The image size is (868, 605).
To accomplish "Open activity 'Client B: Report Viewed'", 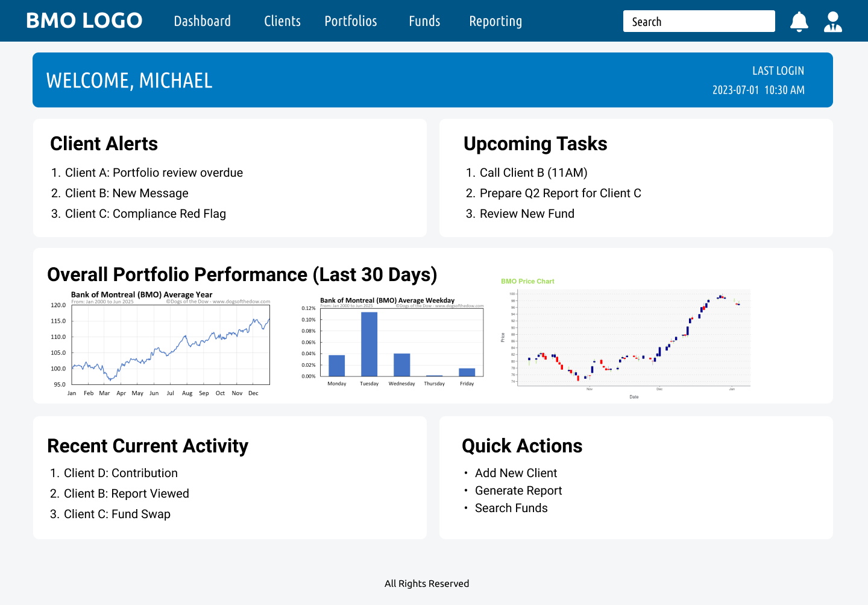I will click(x=127, y=493).
